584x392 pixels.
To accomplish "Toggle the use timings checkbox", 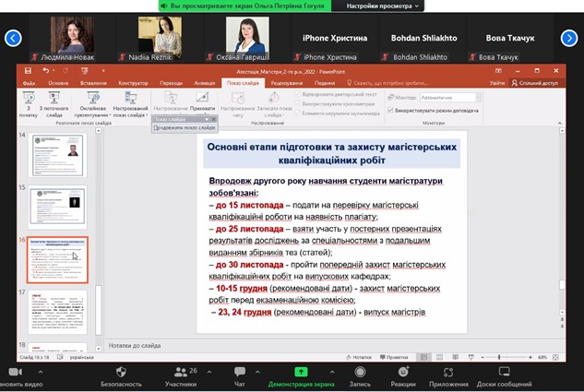I will (298, 103).
